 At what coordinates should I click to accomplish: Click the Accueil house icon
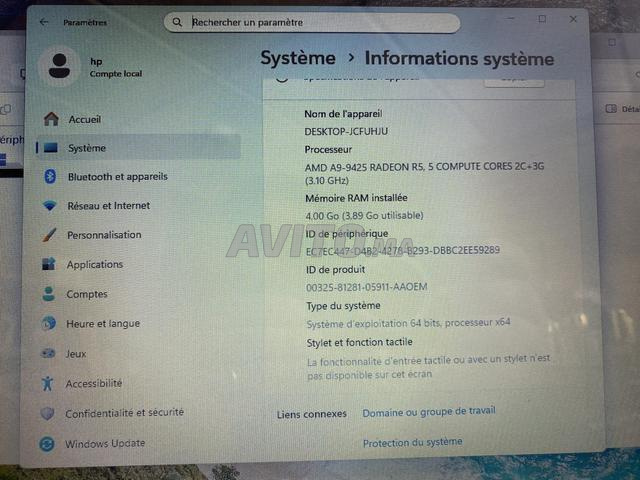click(51, 119)
